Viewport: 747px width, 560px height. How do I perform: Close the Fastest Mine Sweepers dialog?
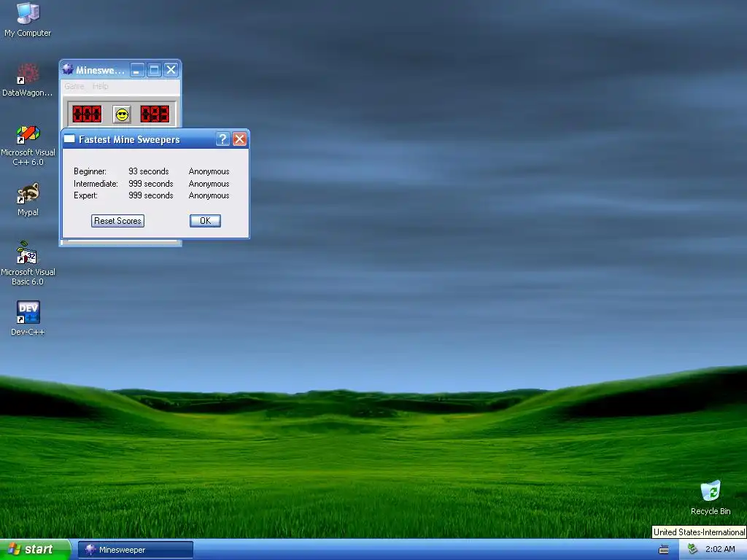(239, 139)
